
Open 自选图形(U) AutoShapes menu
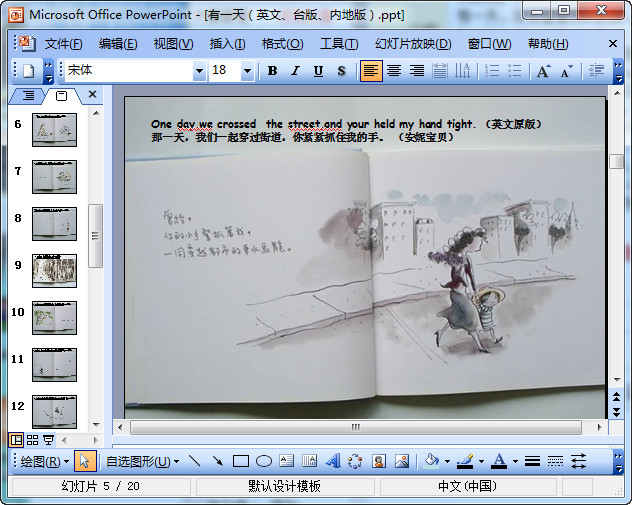pos(142,461)
